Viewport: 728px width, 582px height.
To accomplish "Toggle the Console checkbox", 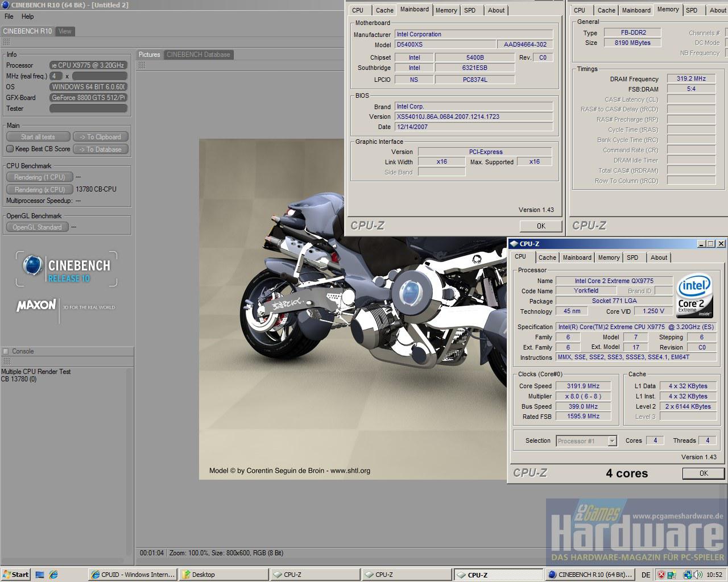I will pyautogui.click(x=6, y=351).
